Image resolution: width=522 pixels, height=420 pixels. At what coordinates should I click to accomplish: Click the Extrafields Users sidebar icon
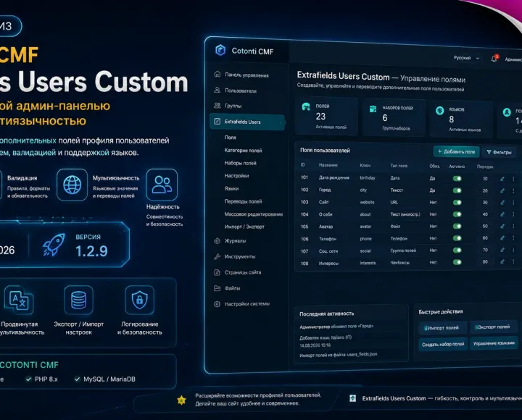(x=217, y=122)
